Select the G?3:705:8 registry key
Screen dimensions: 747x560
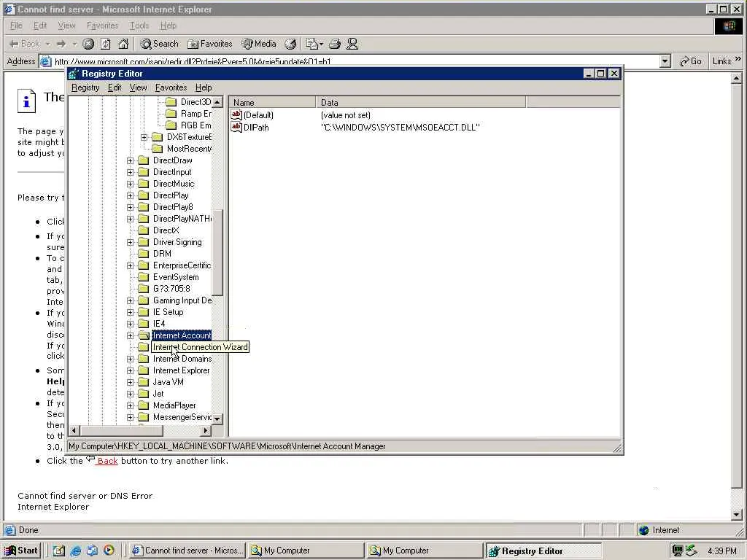pos(171,289)
